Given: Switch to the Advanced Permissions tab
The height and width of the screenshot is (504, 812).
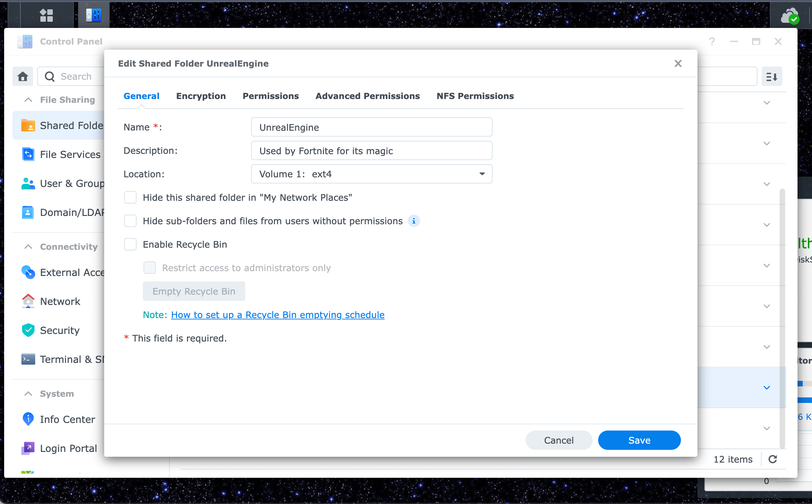Looking at the screenshot, I should [368, 96].
